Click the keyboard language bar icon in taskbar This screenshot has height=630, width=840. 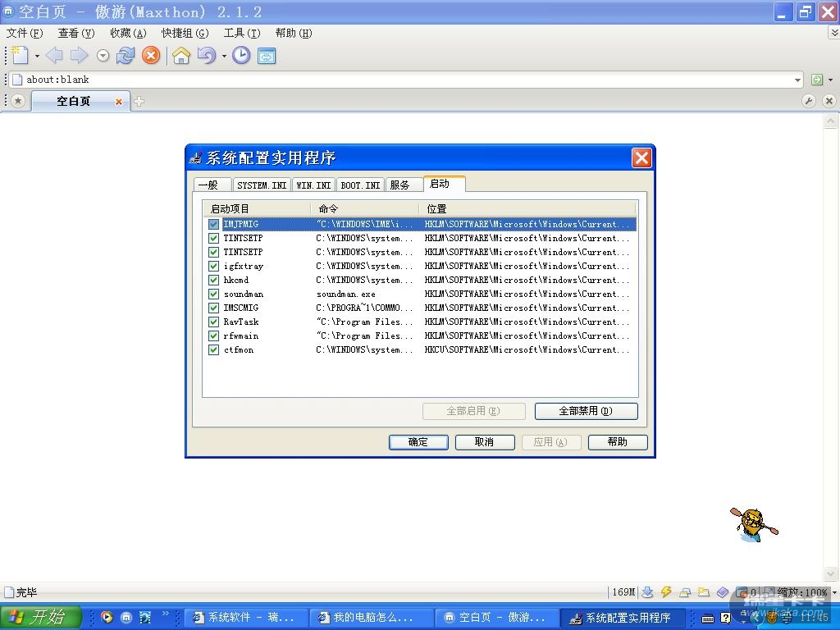(708, 619)
